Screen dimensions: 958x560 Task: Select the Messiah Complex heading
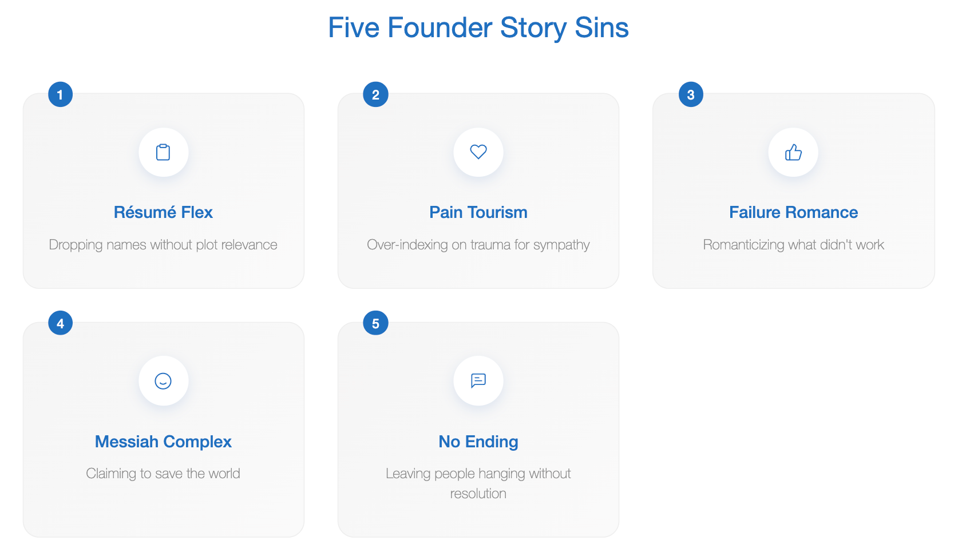(163, 442)
